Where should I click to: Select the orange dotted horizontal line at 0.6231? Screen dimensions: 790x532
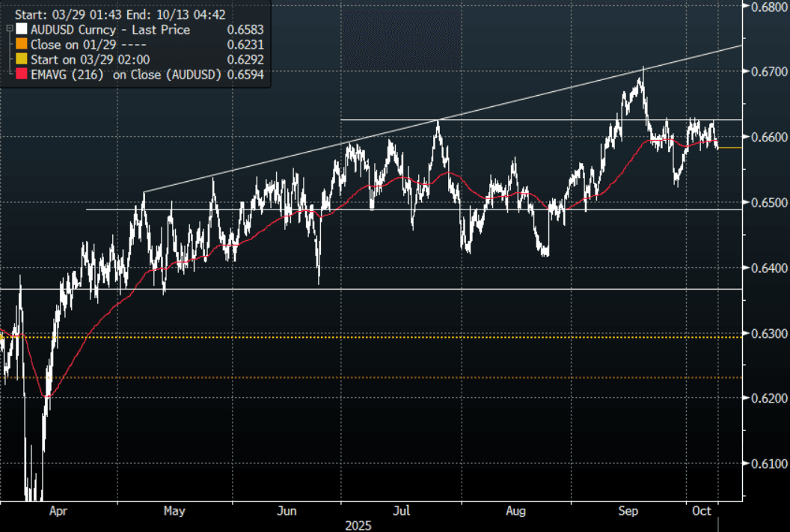[x=374, y=377]
